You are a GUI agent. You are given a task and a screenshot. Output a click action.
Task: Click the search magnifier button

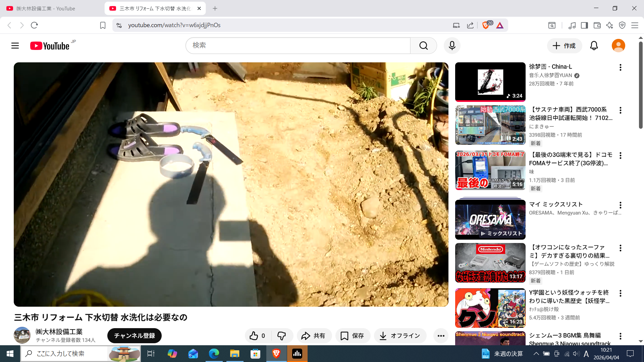tap(423, 46)
